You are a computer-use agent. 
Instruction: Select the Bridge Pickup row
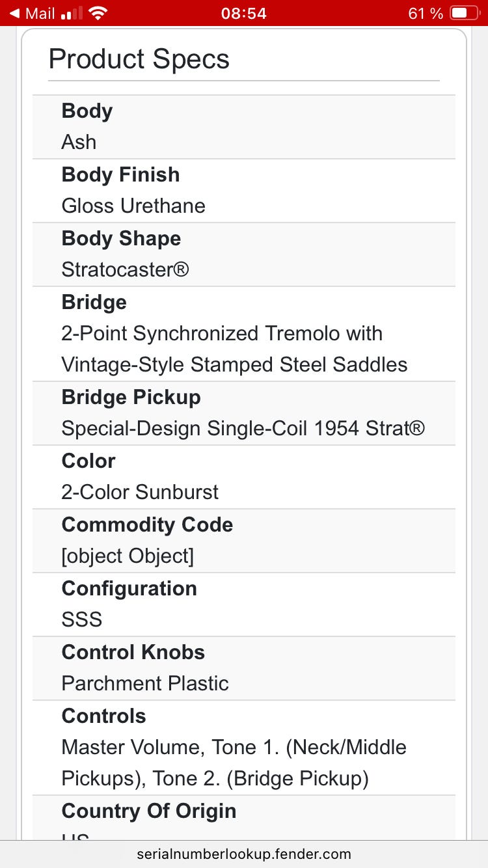point(244,413)
